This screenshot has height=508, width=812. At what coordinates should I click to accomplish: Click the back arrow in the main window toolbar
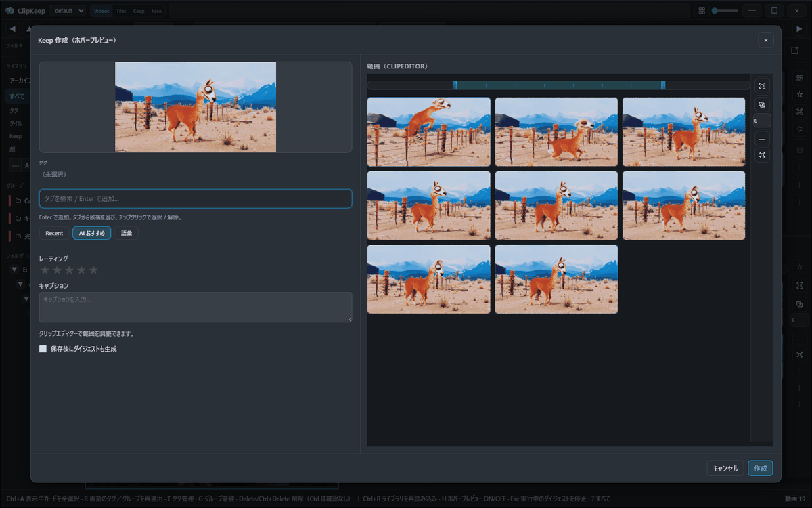pos(12,29)
